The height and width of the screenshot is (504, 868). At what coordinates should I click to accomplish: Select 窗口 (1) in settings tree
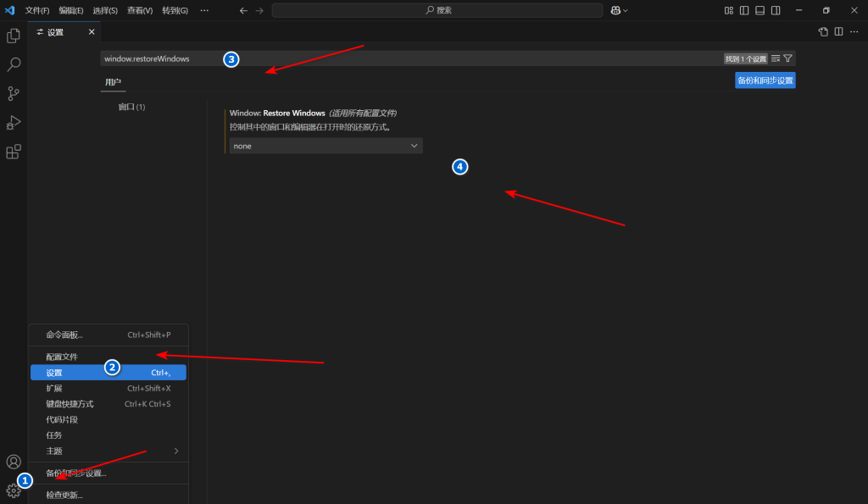click(131, 107)
